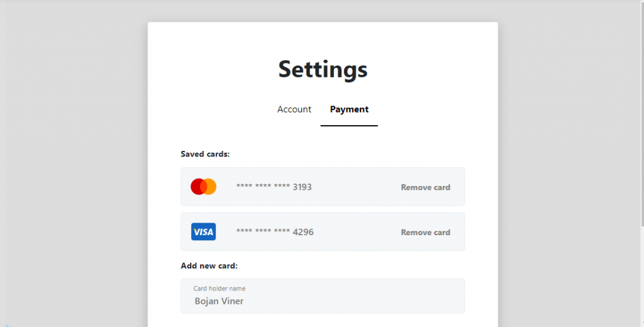Click the Settings heading
This screenshot has height=327, width=644.
(x=323, y=69)
